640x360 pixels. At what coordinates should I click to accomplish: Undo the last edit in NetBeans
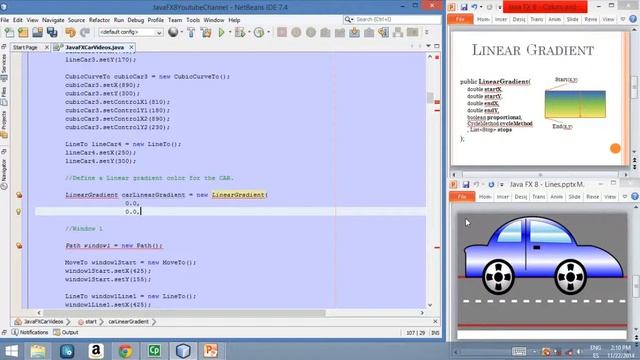point(71,32)
